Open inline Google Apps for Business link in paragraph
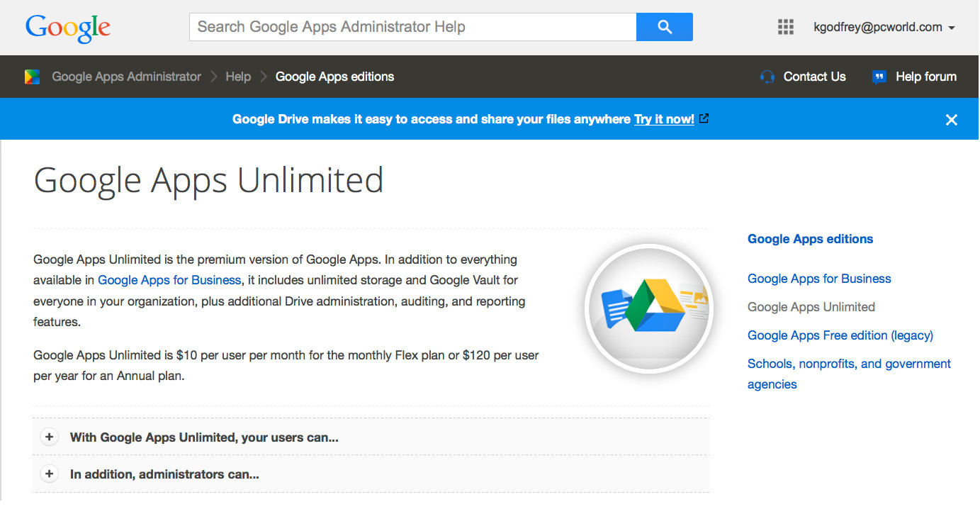Viewport: 980px width, 519px height. (169, 280)
